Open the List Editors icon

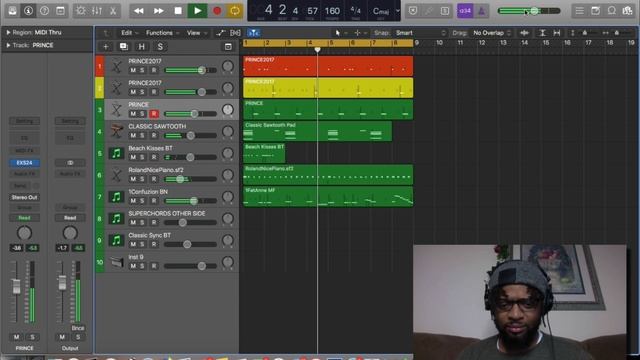tap(580, 11)
